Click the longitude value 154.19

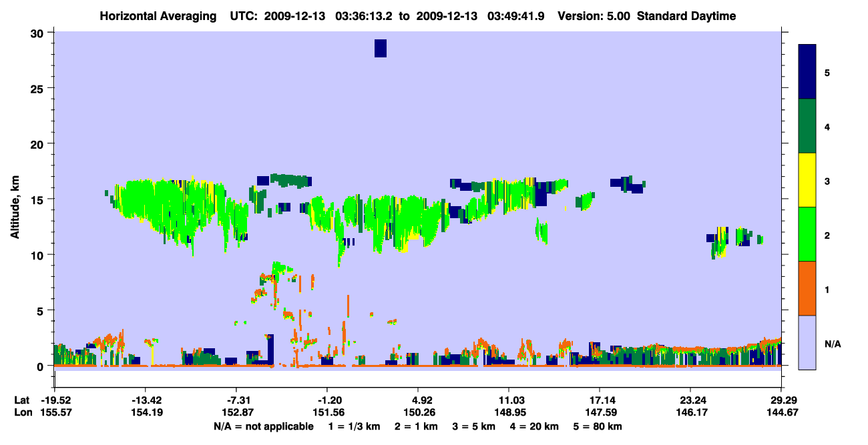(146, 412)
